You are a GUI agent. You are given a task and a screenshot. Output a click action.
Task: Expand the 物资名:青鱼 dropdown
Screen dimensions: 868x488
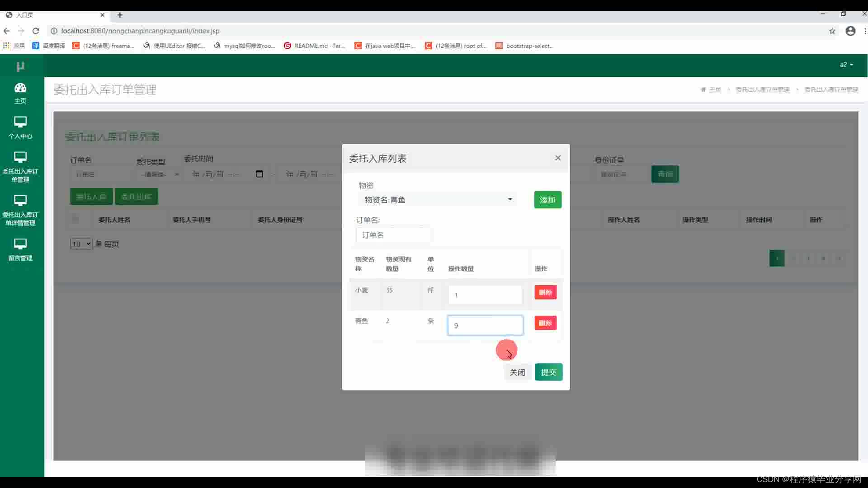coord(438,200)
